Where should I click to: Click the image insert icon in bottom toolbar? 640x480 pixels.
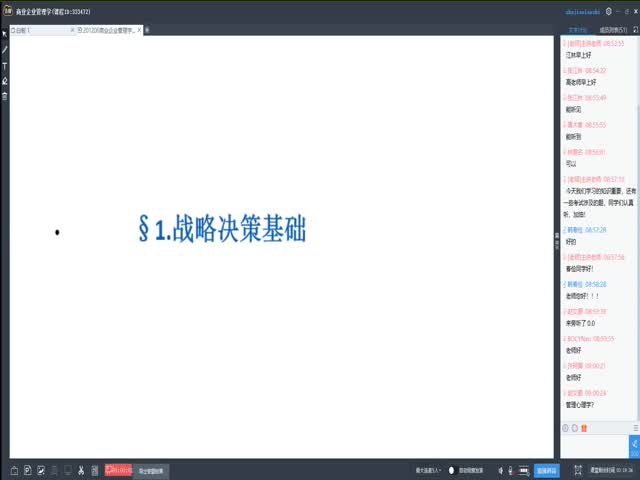(41, 470)
